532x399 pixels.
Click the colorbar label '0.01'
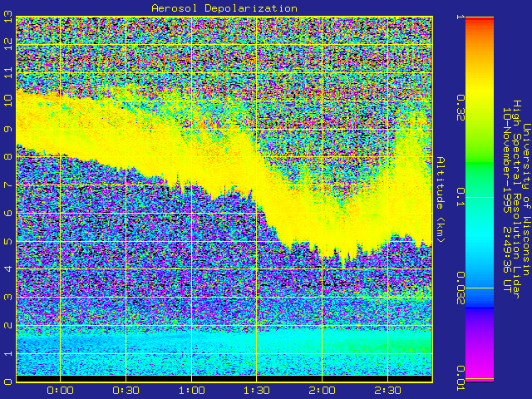[460, 378]
